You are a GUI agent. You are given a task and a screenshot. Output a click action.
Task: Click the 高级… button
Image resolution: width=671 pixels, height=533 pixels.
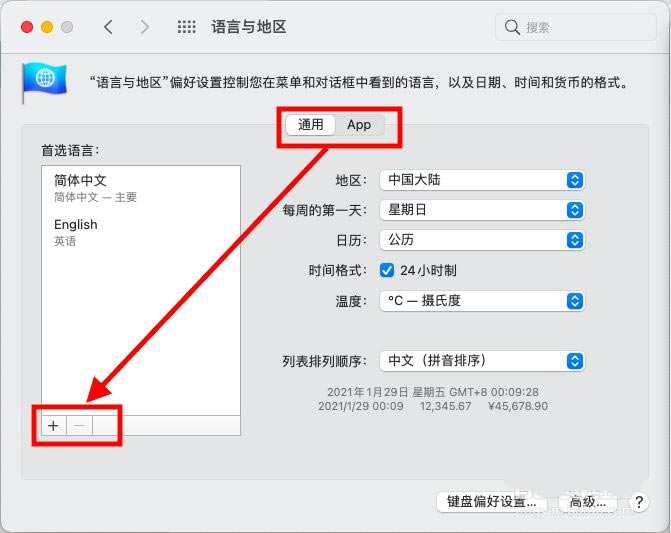point(587,502)
